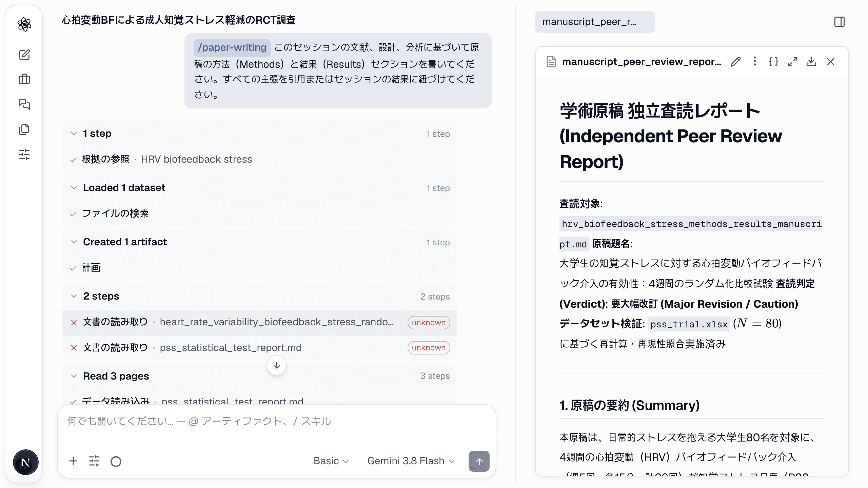Click the /paper-writing skill tag
This screenshot has height=488, width=868.
coord(232,47)
